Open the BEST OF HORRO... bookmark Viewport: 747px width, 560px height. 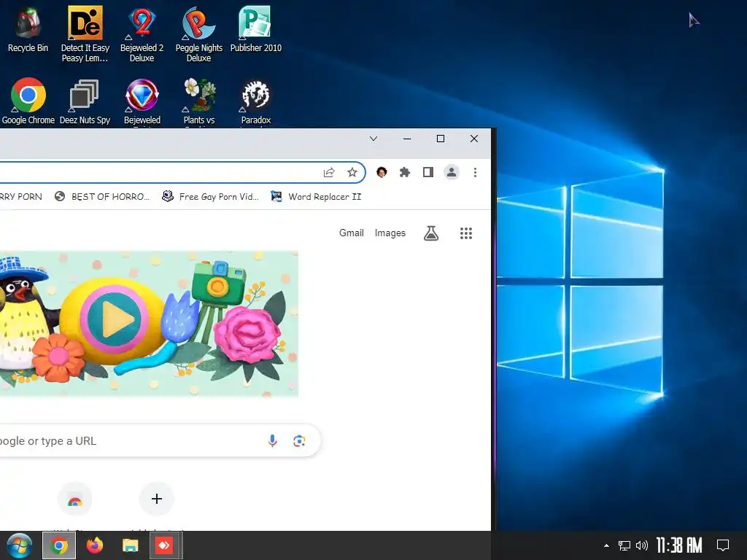[x=102, y=197]
